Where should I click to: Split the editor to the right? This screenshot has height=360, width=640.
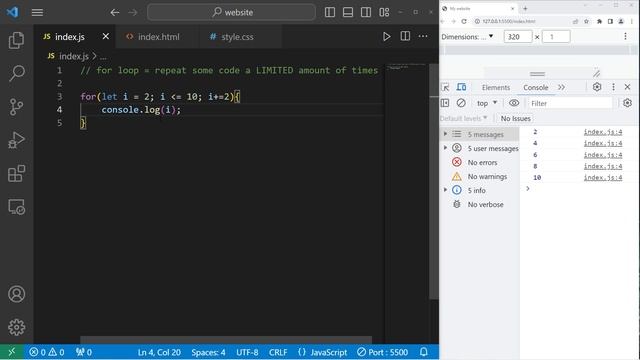click(405, 36)
